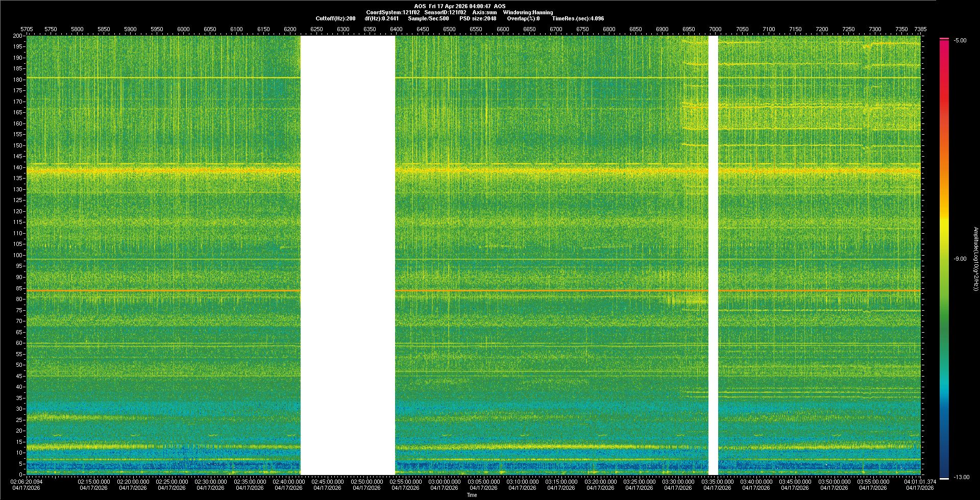Image resolution: width=980 pixels, height=500 pixels.
Task: Click the red top of the colorbar
Action: pyautogui.click(x=944, y=40)
